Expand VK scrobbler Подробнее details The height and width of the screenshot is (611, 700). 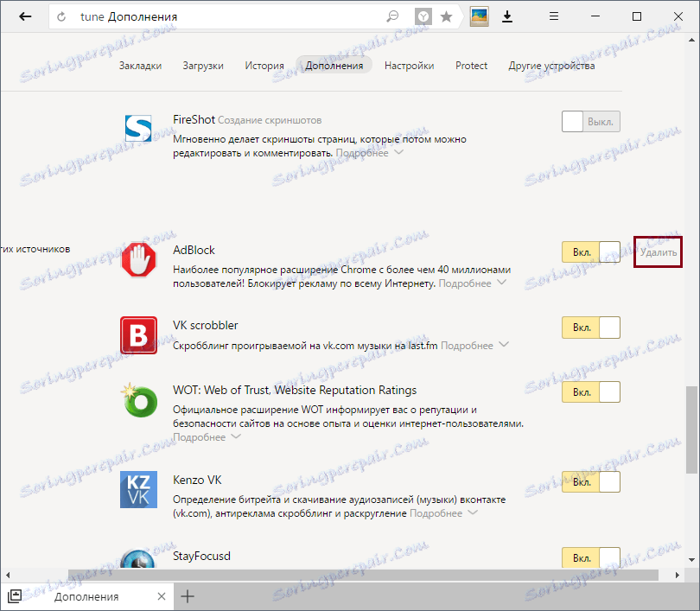point(474,346)
